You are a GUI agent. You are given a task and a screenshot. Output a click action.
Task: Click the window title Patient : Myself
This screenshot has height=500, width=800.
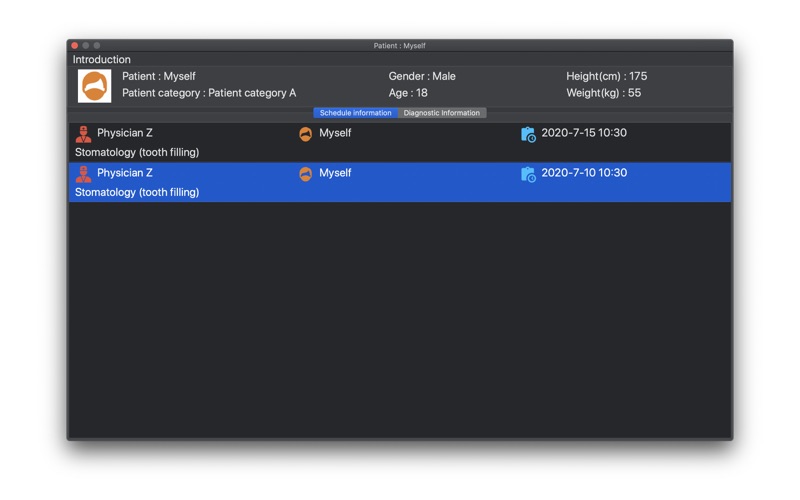point(399,45)
